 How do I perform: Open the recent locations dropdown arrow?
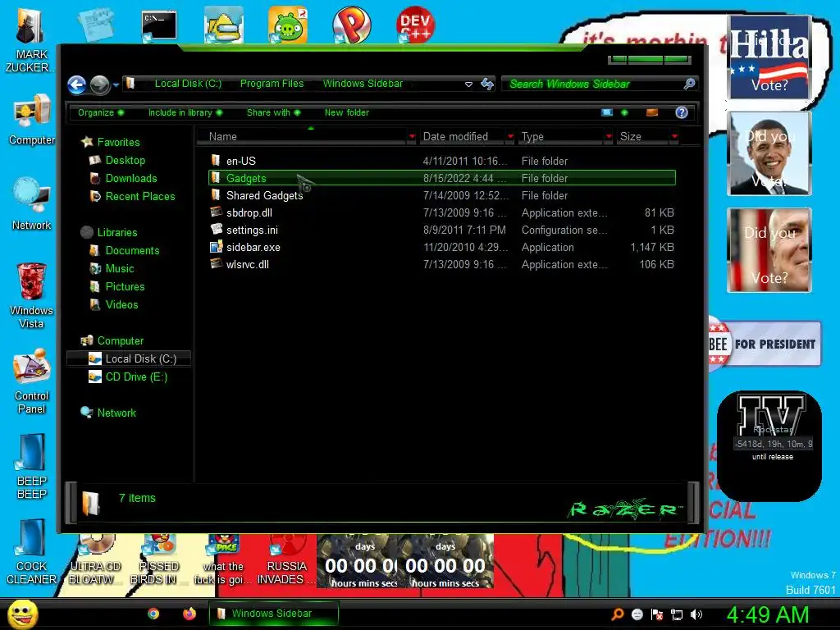click(116, 84)
